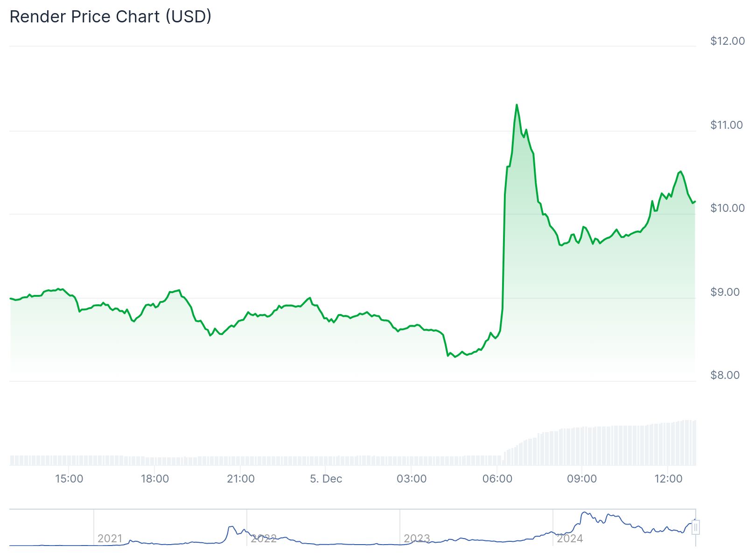Click the $11.00 price axis label
Viewport: 755px width, 560px height.
pos(727,125)
